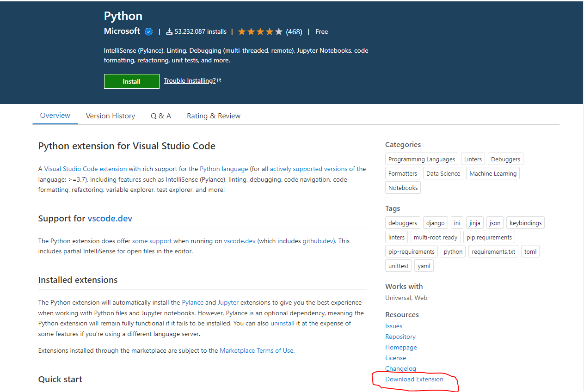Open the Python language link
The width and height of the screenshot is (584, 392).
pyautogui.click(x=224, y=169)
